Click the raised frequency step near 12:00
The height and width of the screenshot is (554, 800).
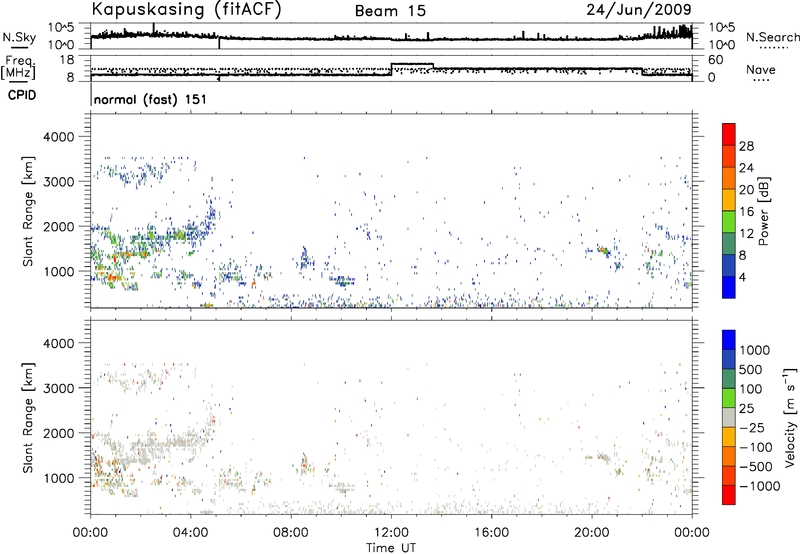coord(412,64)
